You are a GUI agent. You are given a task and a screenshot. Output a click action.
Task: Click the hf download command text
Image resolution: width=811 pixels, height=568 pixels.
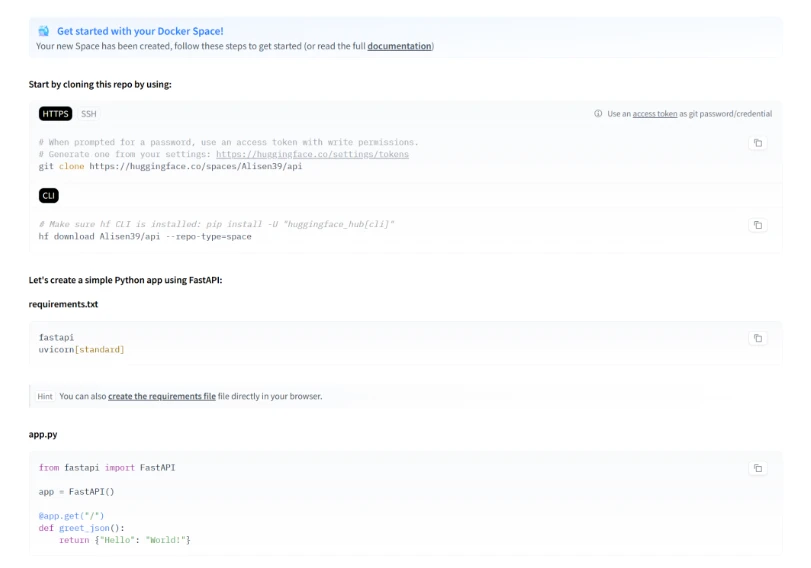pos(145,236)
